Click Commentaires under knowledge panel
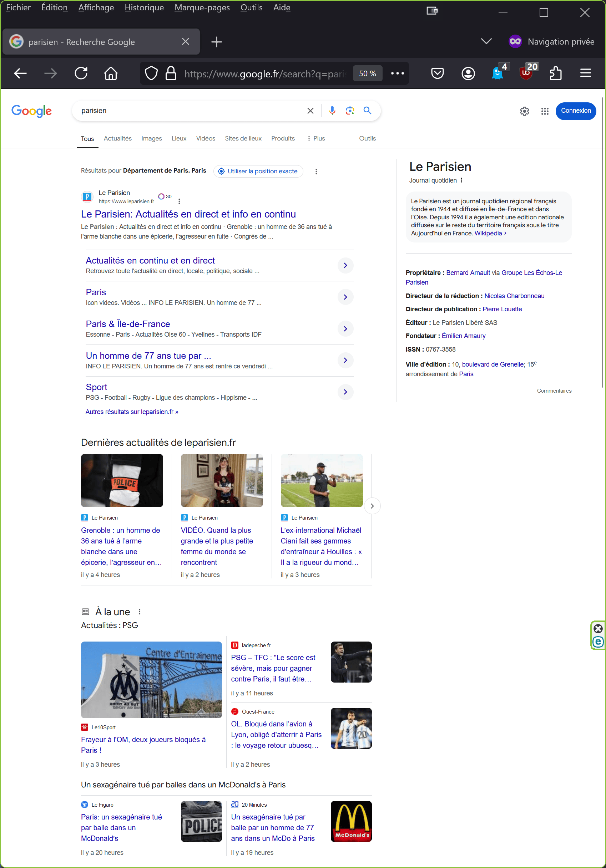Image resolution: width=606 pixels, height=868 pixels. 554,391
